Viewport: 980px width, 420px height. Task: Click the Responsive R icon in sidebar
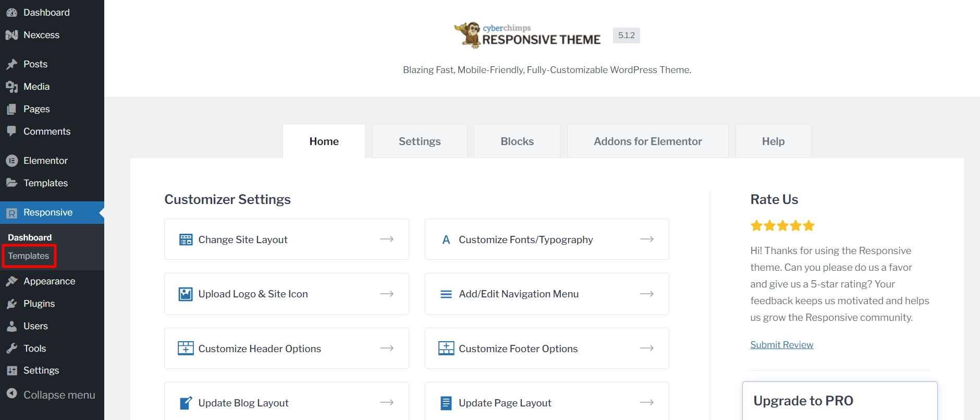coord(11,213)
